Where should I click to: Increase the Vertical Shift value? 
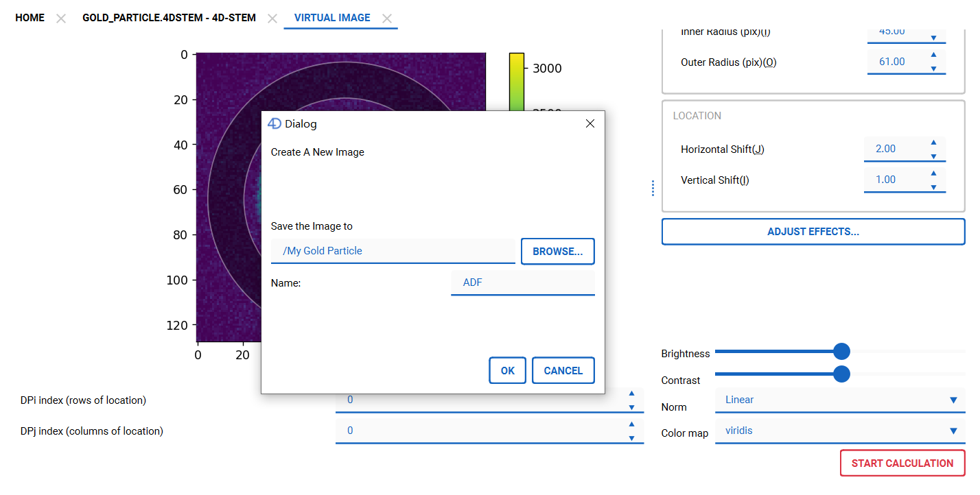point(933,173)
